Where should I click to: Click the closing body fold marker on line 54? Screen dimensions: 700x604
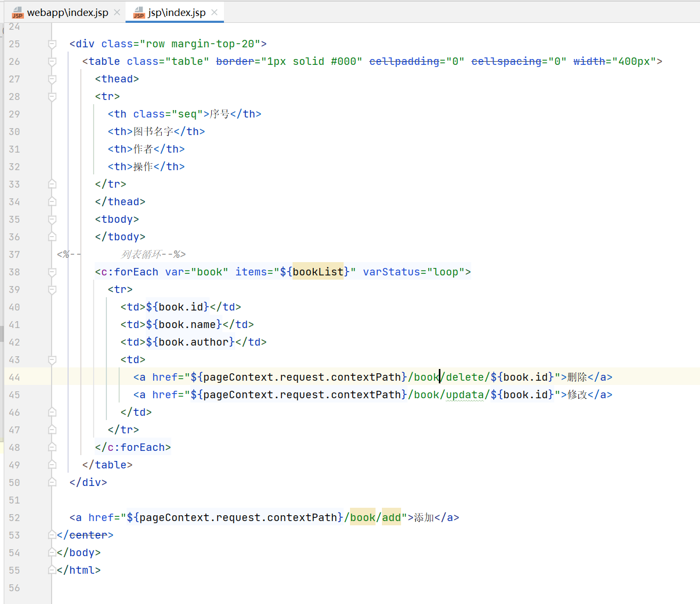click(52, 552)
